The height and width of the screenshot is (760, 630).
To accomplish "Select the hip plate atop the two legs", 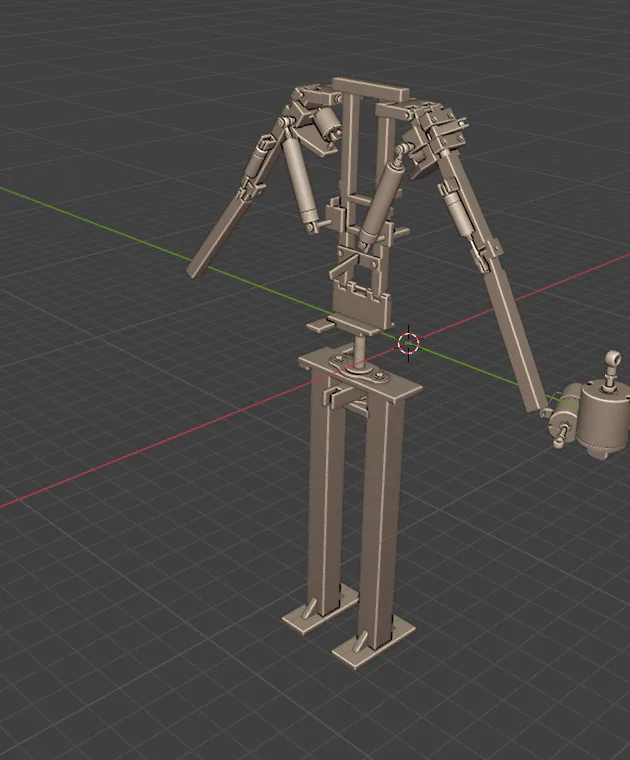I will point(361,372).
